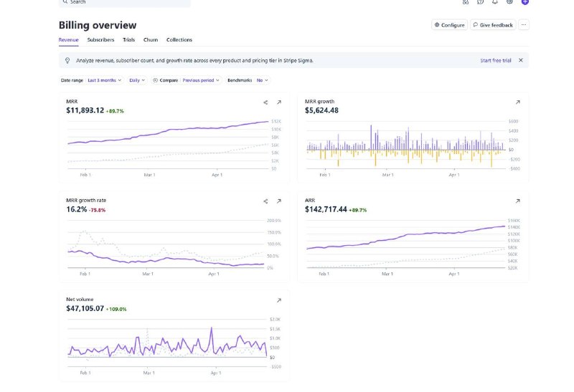Open MRR chart in full view
The width and height of the screenshot is (574, 392).
[279, 102]
